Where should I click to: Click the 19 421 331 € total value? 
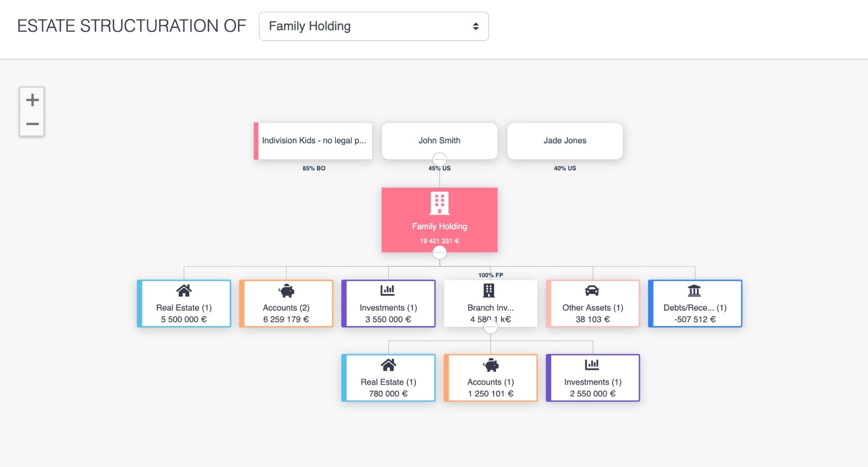coord(439,241)
